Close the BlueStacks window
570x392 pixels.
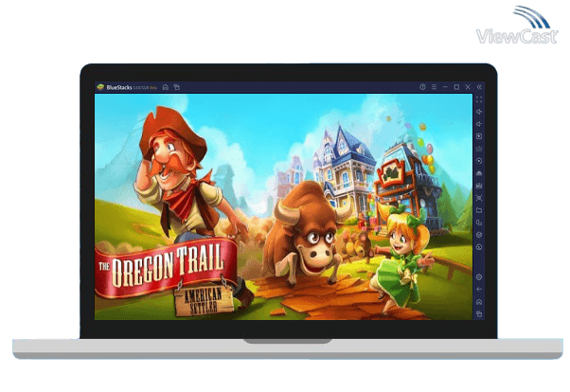[468, 87]
